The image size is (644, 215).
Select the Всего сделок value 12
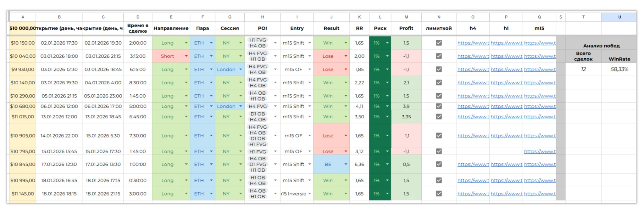click(583, 69)
